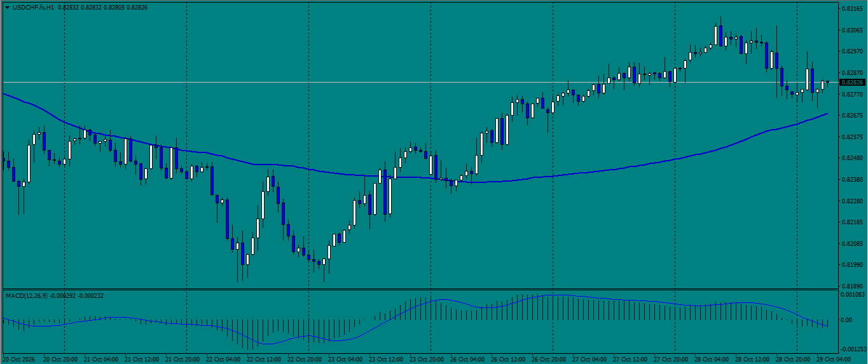Click the 28 Oct 20:00 time label
This screenshot has height=364, width=868.
point(793,359)
